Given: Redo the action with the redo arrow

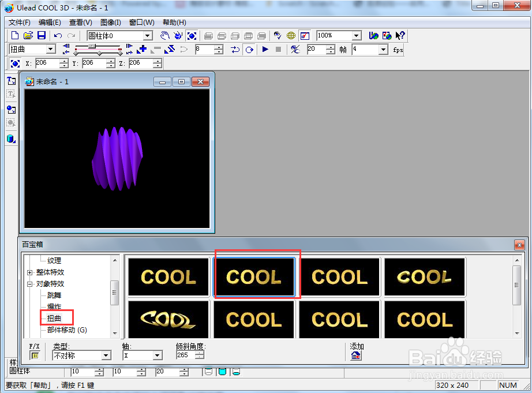Looking at the screenshot, I should coord(71,36).
